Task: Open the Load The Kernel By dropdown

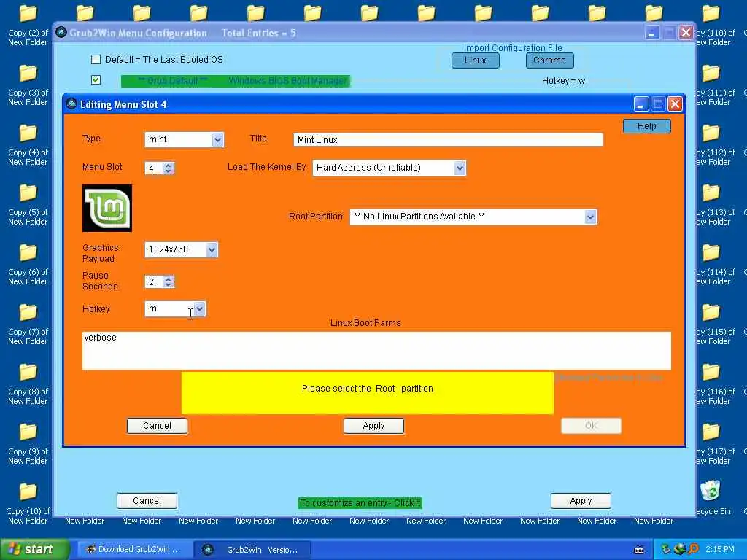Action: click(x=460, y=168)
